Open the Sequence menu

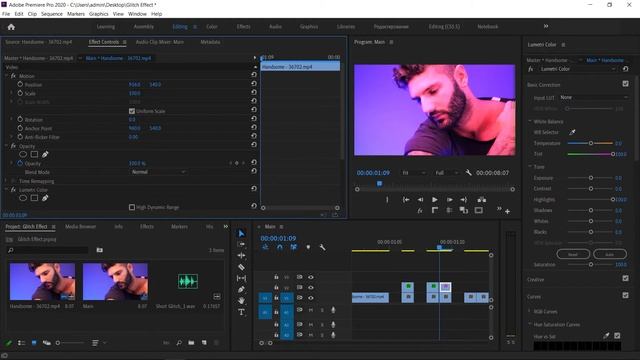tap(52, 14)
